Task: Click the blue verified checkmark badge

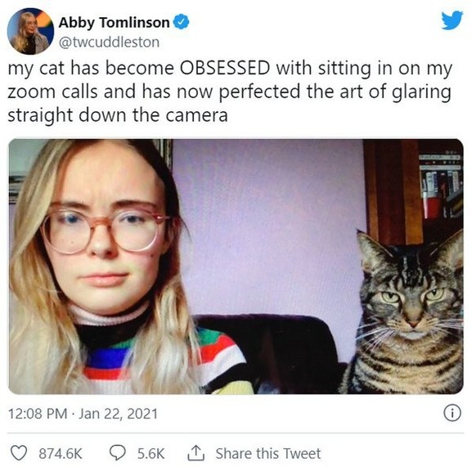Action: click(x=182, y=22)
